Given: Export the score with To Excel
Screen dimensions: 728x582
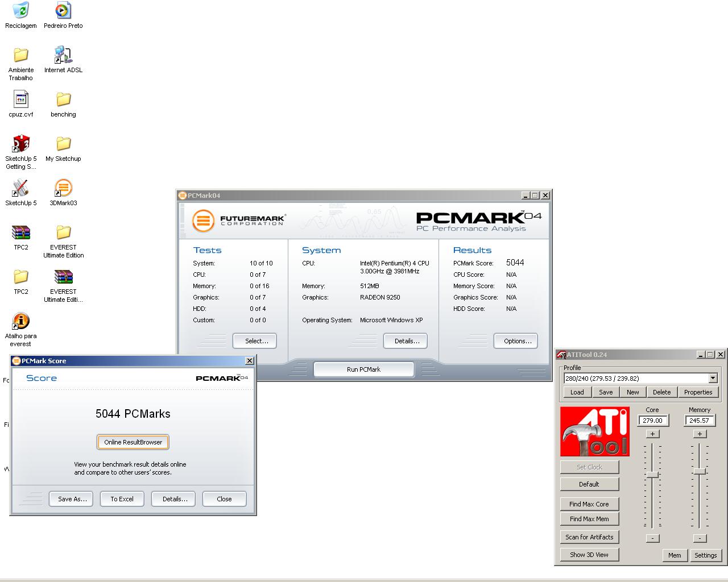Looking at the screenshot, I should pos(122,499).
